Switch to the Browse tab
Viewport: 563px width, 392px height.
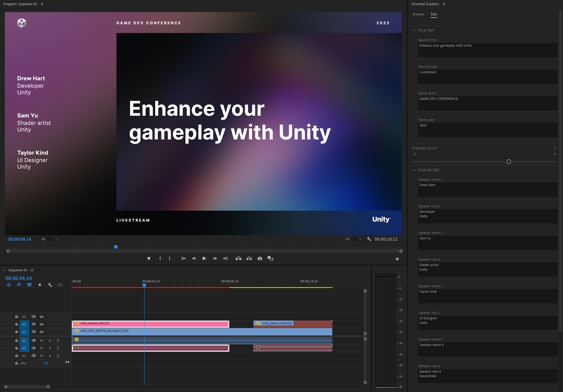click(x=418, y=14)
